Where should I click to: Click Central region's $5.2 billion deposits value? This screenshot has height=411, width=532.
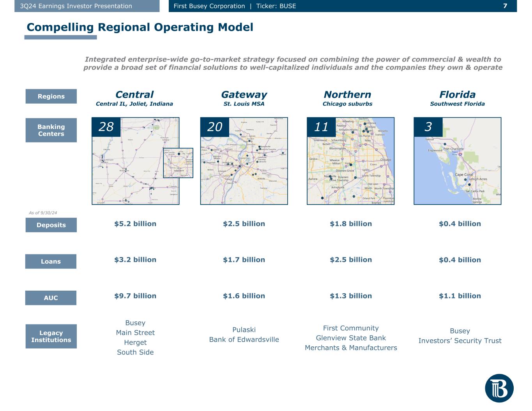[x=135, y=224]
